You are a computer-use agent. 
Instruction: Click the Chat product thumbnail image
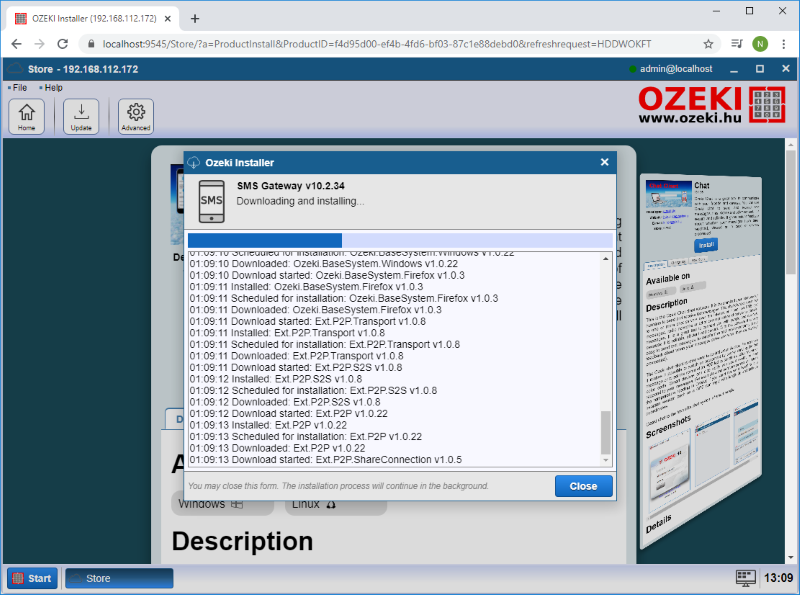click(x=669, y=194)
